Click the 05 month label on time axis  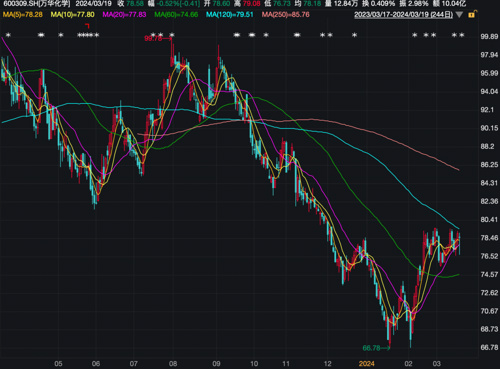click(58, 363)
